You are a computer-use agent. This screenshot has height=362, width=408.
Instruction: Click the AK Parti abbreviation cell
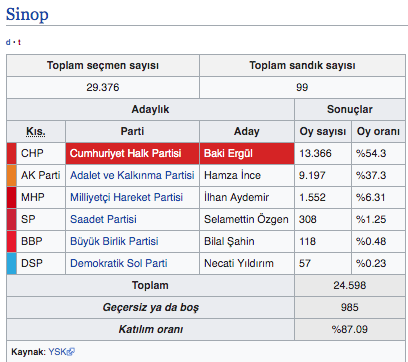pos(41,175)
